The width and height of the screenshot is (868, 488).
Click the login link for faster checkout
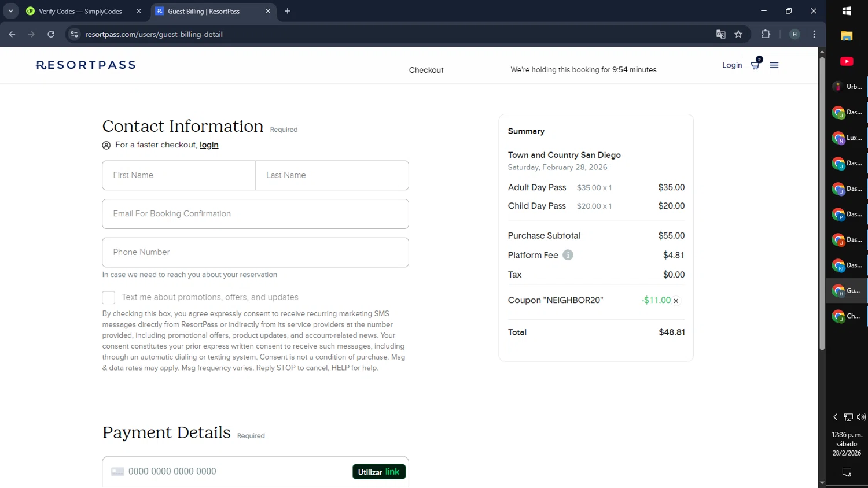click(209, 145)
